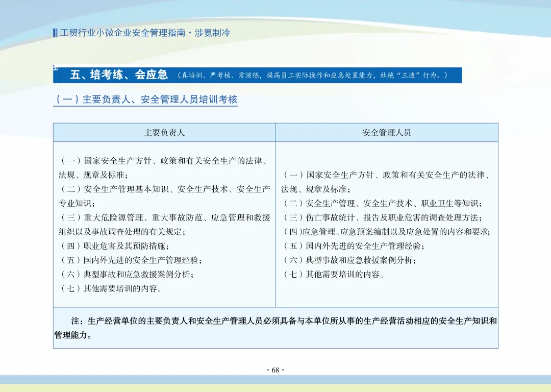Click left-column line starting （三）重大危险源管理
This screenshot has width=551, height=392.
click(164, 217)
